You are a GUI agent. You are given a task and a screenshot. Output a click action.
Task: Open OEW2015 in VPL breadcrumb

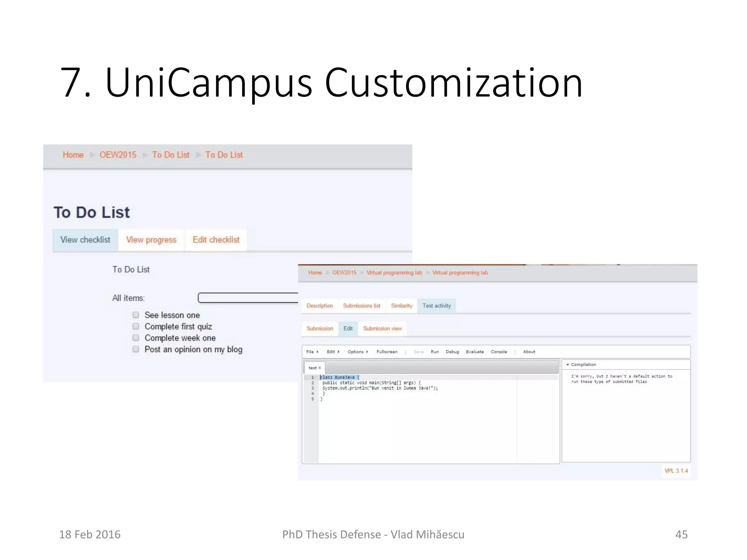pos(344,273)
